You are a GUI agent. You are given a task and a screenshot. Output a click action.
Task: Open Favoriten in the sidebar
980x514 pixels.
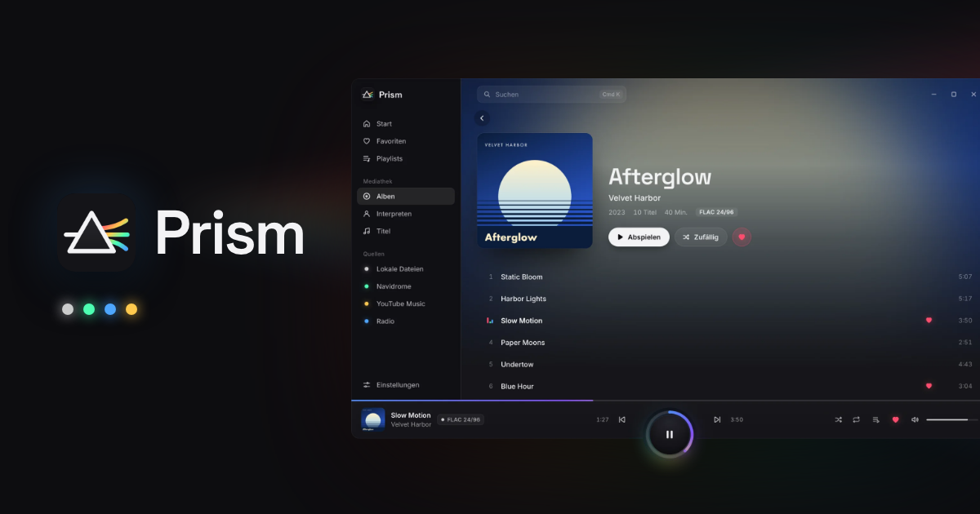pyautogui.click(x=406, y=141)
